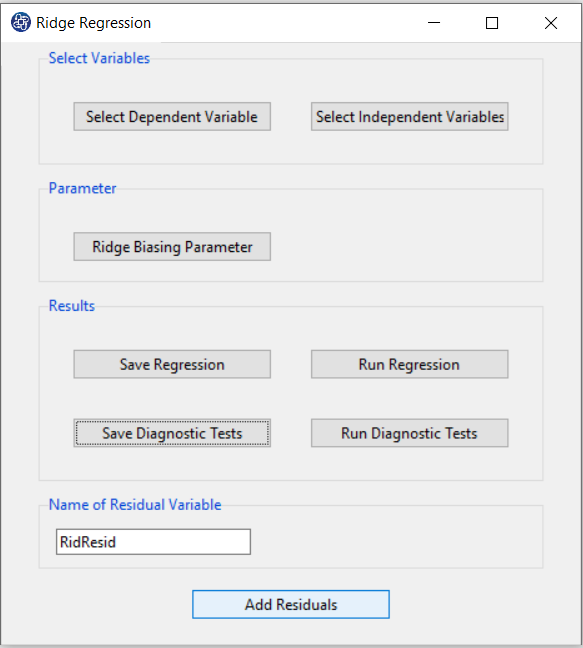Screen dimensions: 583x648
Task: Click the Ridge Regression app icon
Action: [x=21, y=22]
